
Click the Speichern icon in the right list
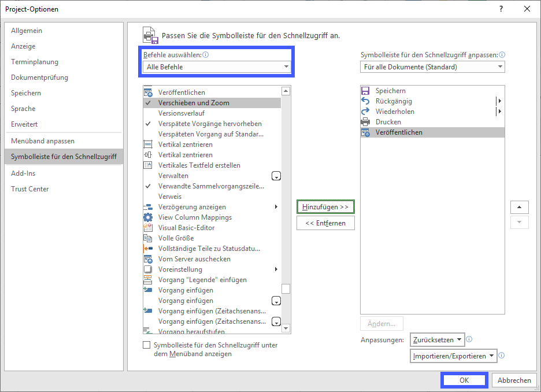tap(365, 91)
